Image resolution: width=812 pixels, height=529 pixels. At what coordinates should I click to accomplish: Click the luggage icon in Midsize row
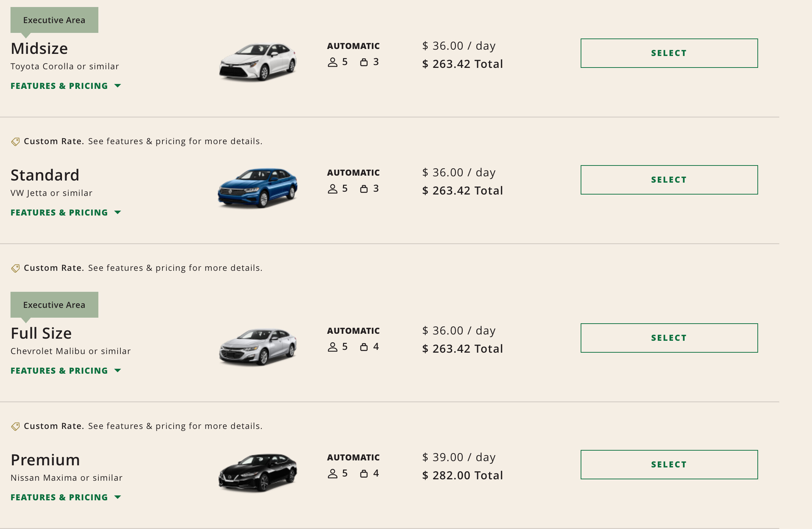364,62
